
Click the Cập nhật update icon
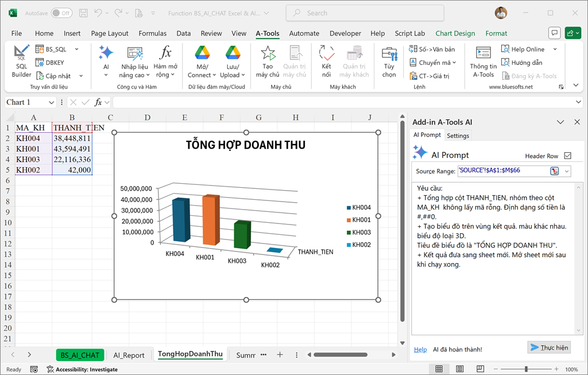[40, 76]
